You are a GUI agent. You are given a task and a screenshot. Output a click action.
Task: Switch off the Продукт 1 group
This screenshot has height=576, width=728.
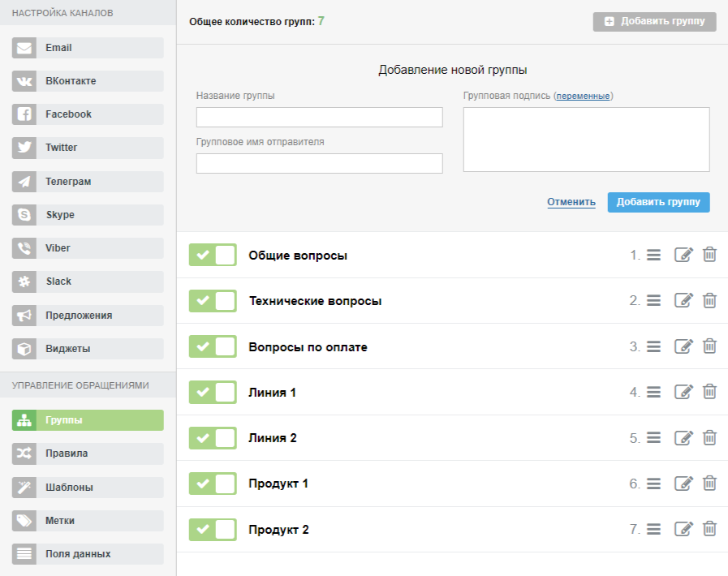point(213,484)
